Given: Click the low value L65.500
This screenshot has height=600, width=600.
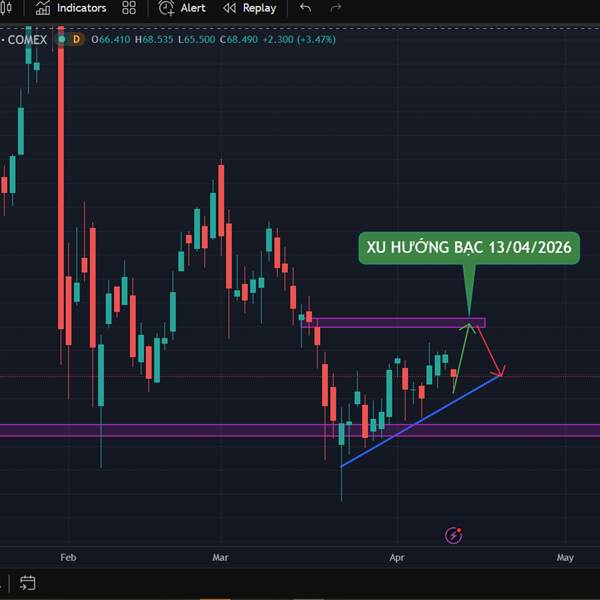Looking at the screenshot, I should point(197,39).
